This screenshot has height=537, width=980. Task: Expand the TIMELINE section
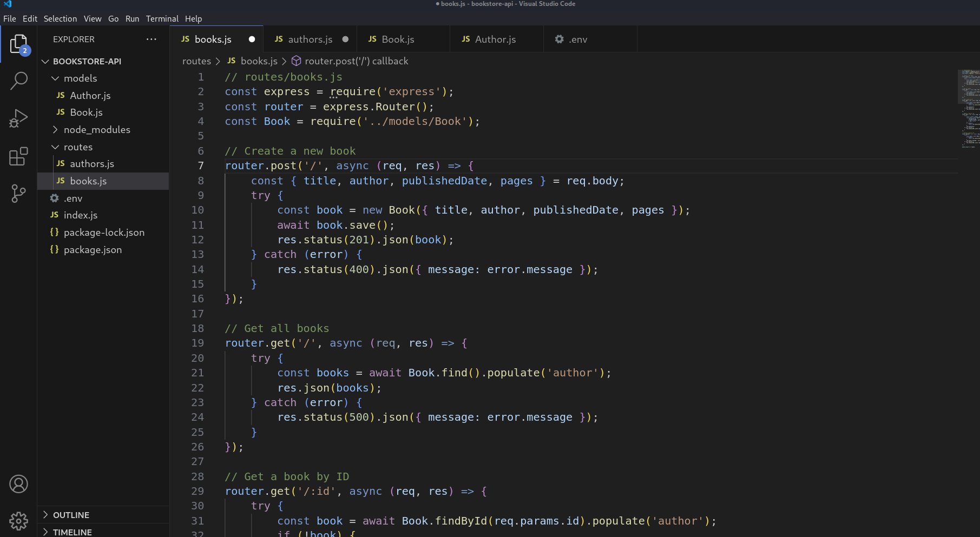45,532
